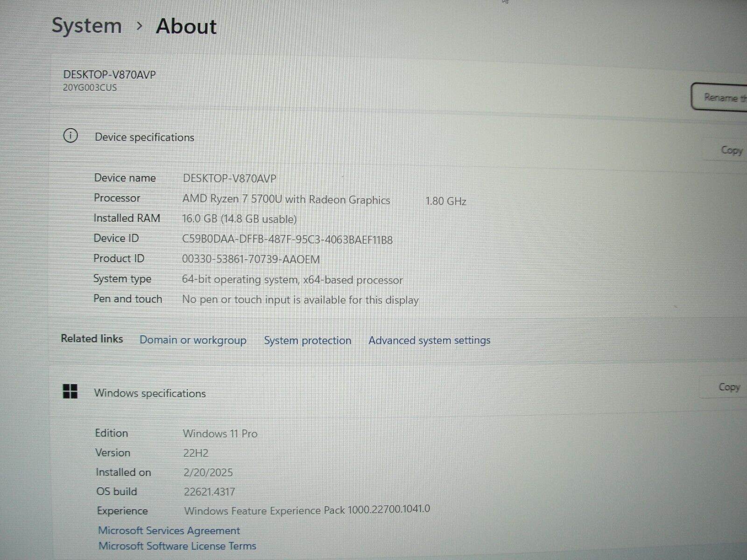Screen dimensions: 747x560
Task: Click the circled-i icon in Device specifications header
Action: tap(71, 136)
